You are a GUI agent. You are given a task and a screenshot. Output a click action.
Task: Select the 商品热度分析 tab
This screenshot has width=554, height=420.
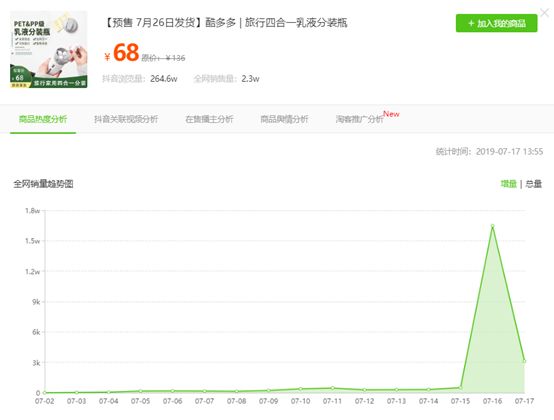[x=43, y=119]
